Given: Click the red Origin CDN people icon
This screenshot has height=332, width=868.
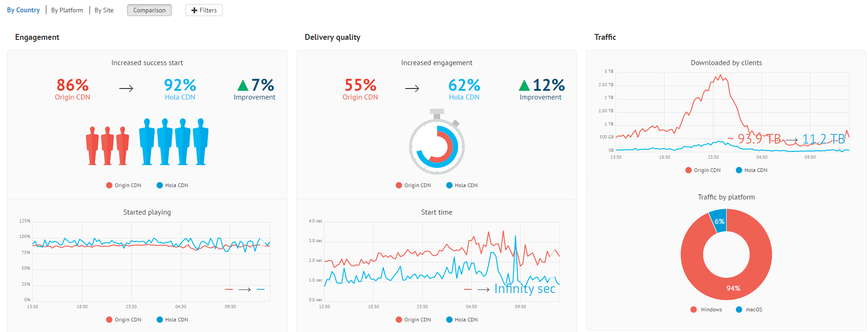Looking at the screenshot, I should 107,145.
